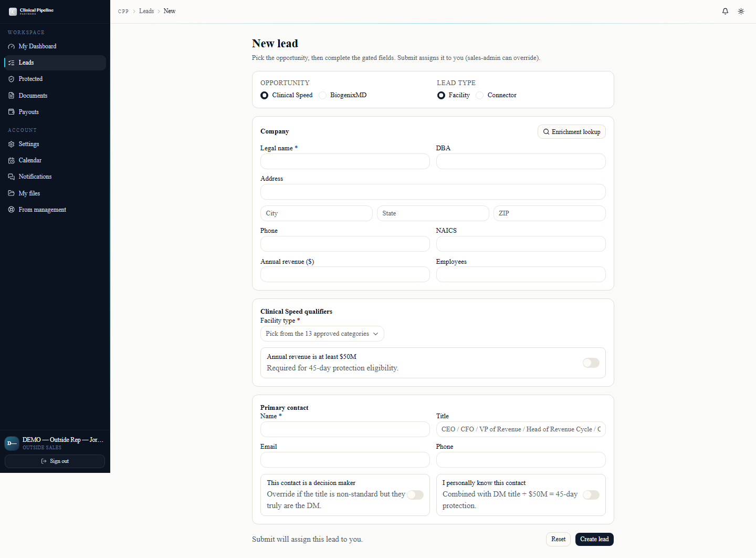The width and height of the screenshot is (756, 558).
Task: Click the Leads list icon in sidebar
Action: click(12, 63)
